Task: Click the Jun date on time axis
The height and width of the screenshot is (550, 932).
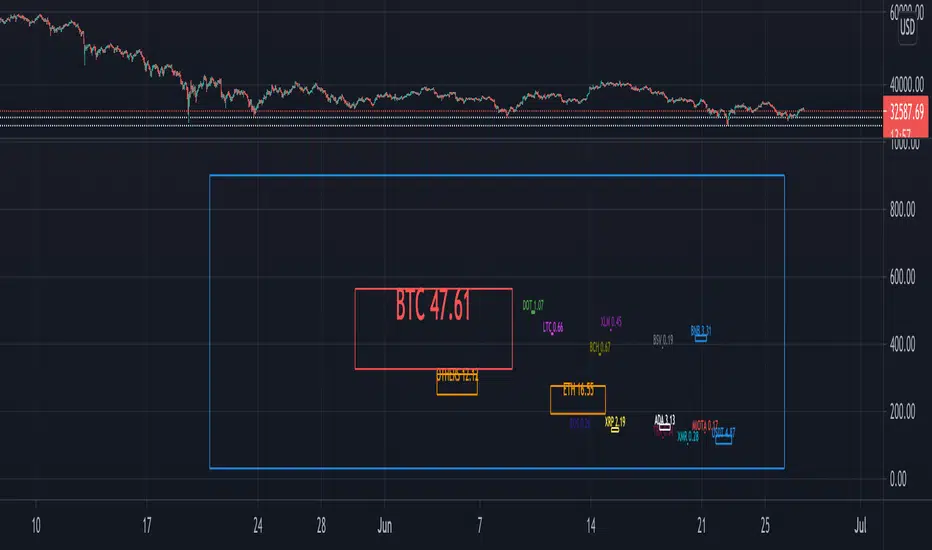Action: 385,526
